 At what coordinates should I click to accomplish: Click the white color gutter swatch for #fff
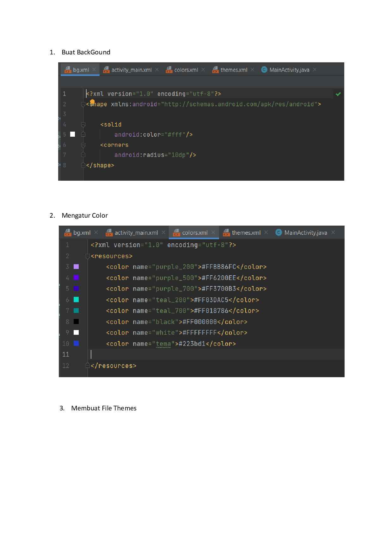click(x=73, y=134)
